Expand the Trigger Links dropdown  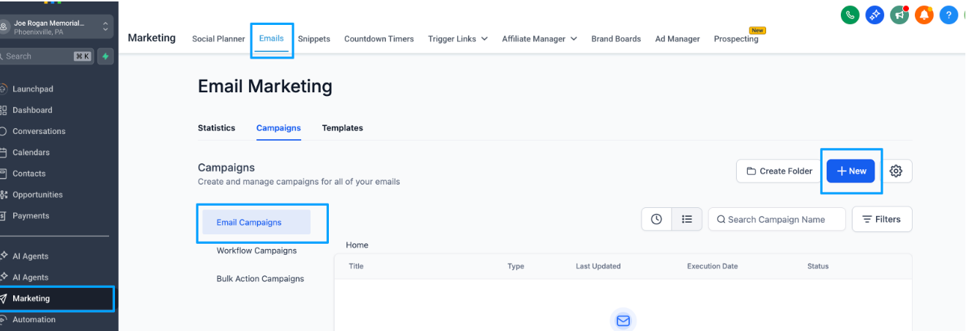(458, 39)
